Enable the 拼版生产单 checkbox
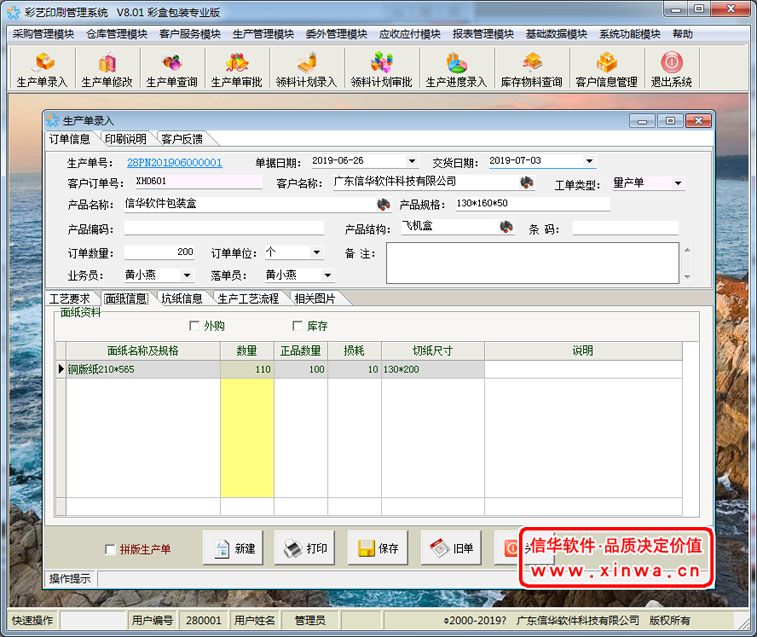757x637 pixels. [110, 549]
